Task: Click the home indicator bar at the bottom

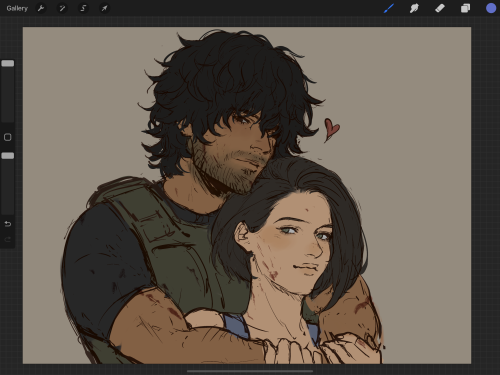Action: (250, 371)
